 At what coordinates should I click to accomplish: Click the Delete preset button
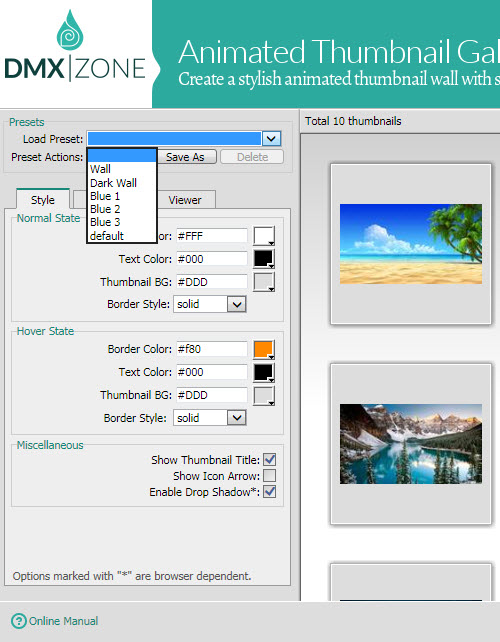(252, 157)
